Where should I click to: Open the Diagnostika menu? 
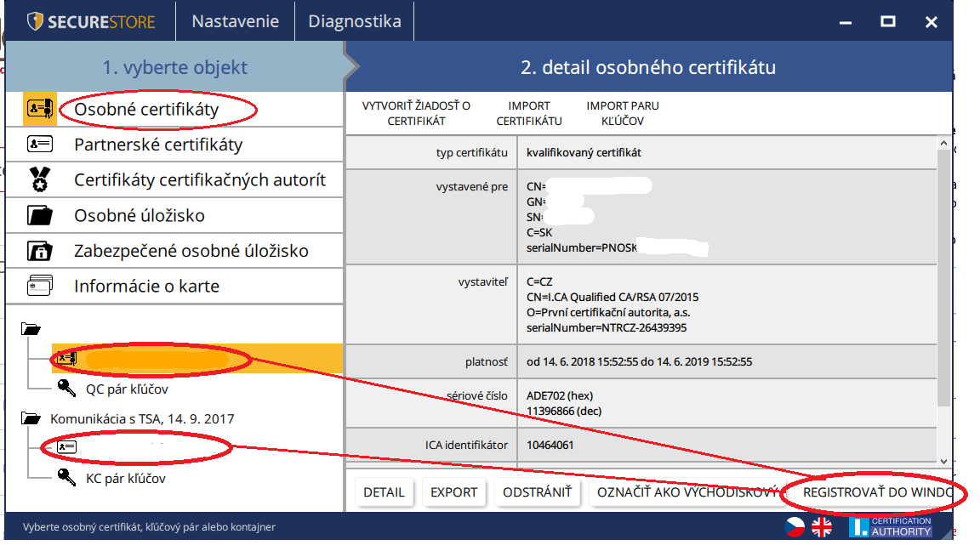click(x=354, y=21)
